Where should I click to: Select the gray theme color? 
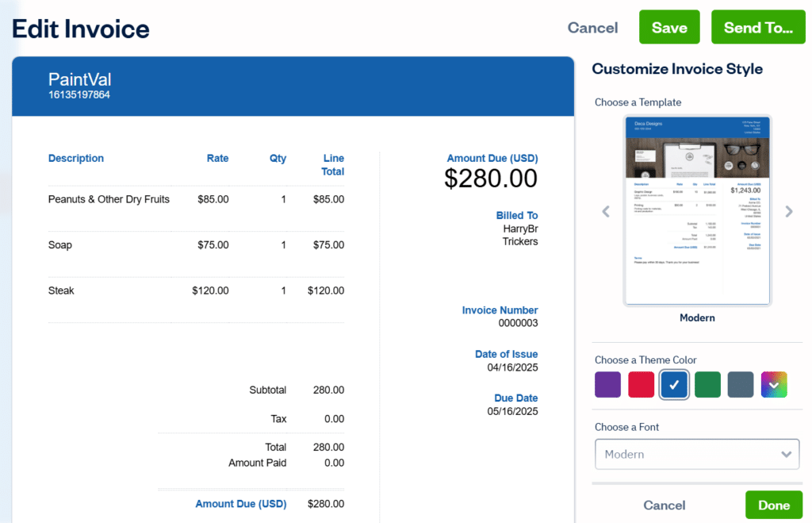pos(741,384)
